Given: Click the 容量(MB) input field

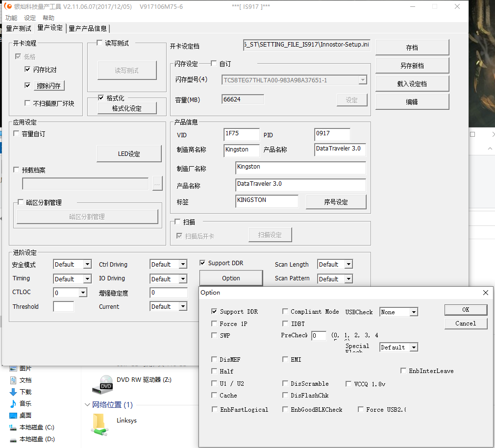Looking at the screenshot, I should point(243,99).
